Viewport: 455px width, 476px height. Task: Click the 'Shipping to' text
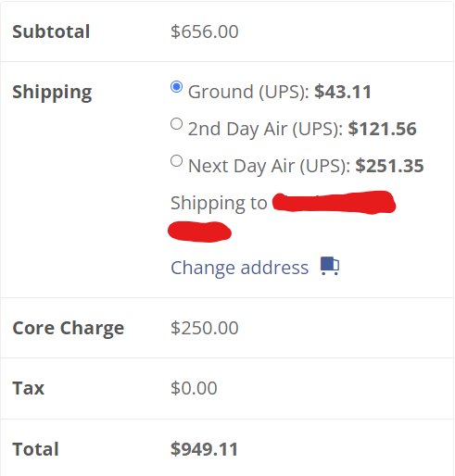pos(219,203)
